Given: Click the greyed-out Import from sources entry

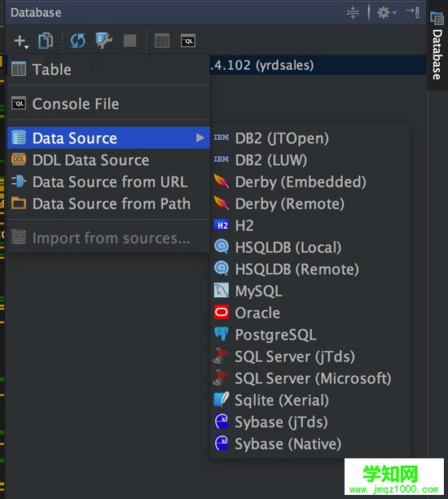Looking at the screenshot, I should [108, 238].
